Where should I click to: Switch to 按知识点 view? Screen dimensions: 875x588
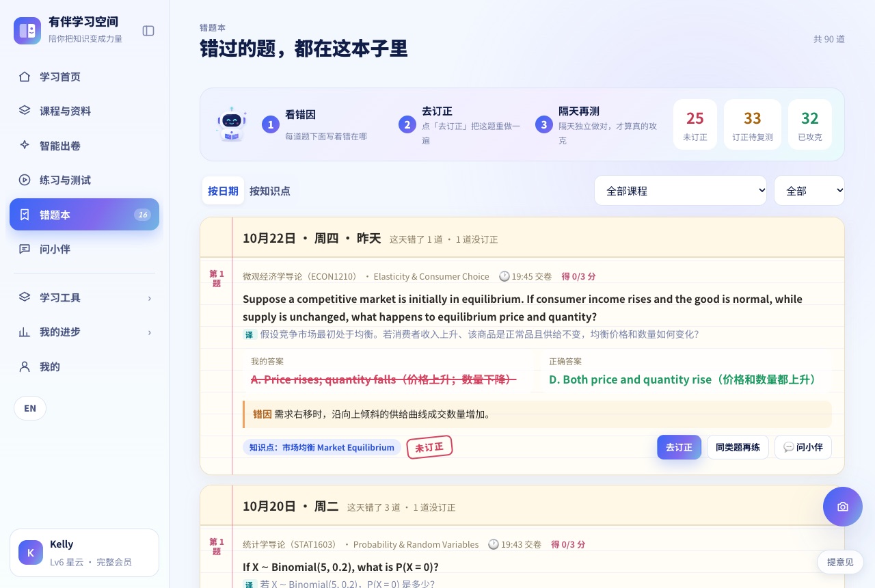click(x=270, y=191)
